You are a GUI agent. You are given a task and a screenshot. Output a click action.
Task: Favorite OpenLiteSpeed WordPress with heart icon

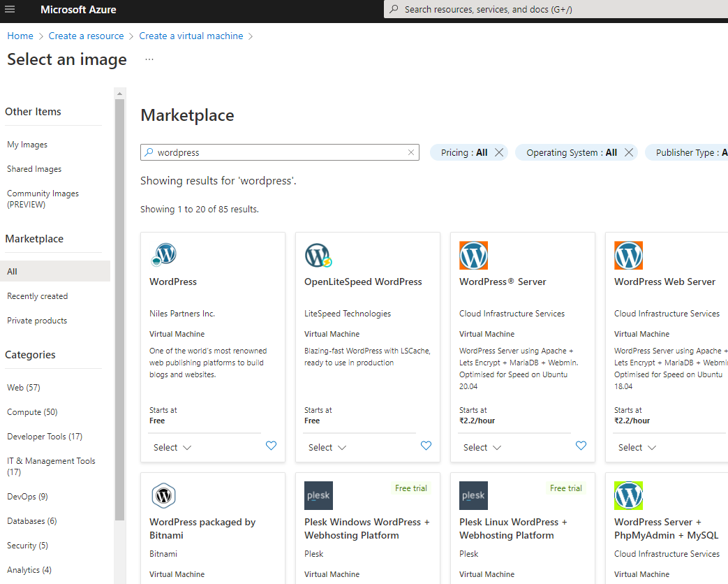[426, 446]
